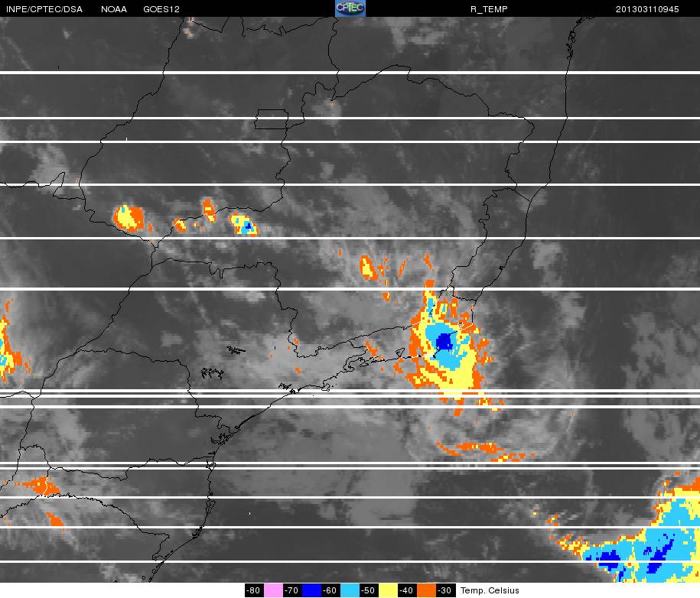Select the INPE/CPTEC/DSA header text
The height and width of the screenshot is (598, 700).
[44, 9]
